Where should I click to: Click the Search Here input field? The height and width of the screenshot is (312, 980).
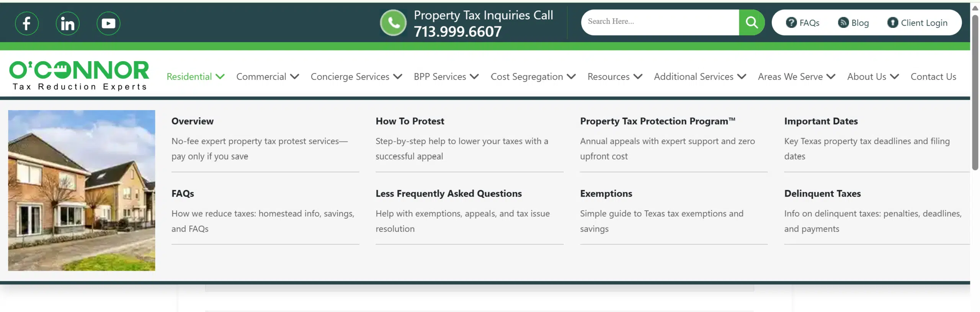pyautogui.click(x=660, y=23)
